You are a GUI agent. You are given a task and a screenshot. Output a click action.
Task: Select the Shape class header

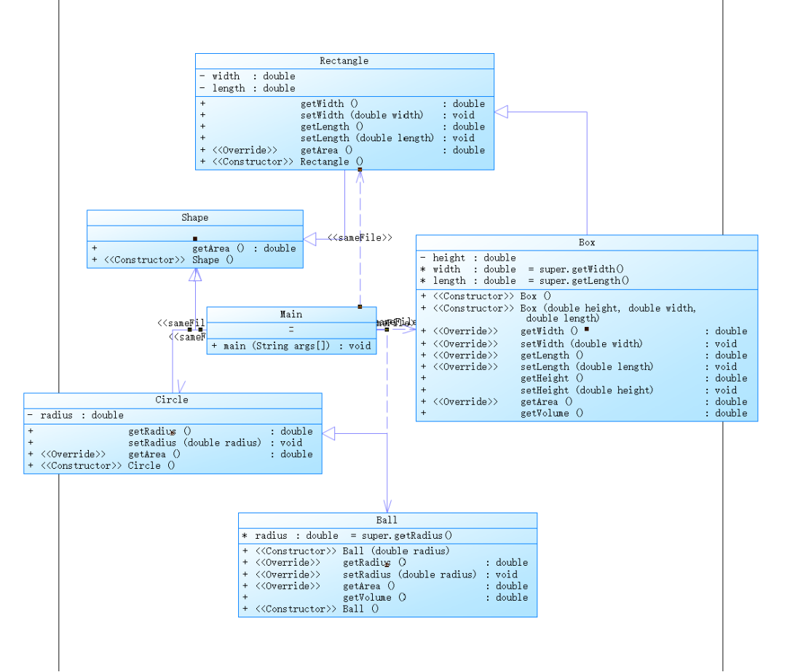pyautogui.click(x=195, y=218)
